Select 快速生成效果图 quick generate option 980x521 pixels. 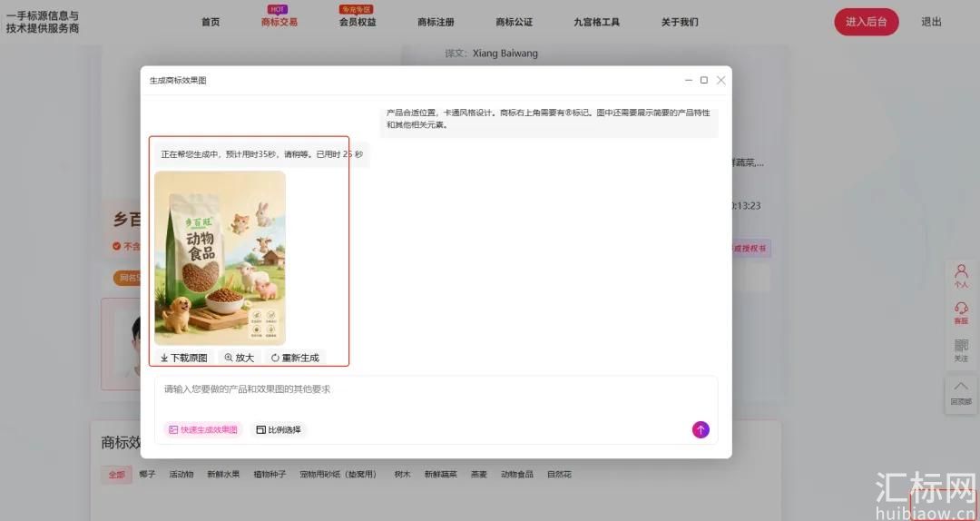[203, 429]
